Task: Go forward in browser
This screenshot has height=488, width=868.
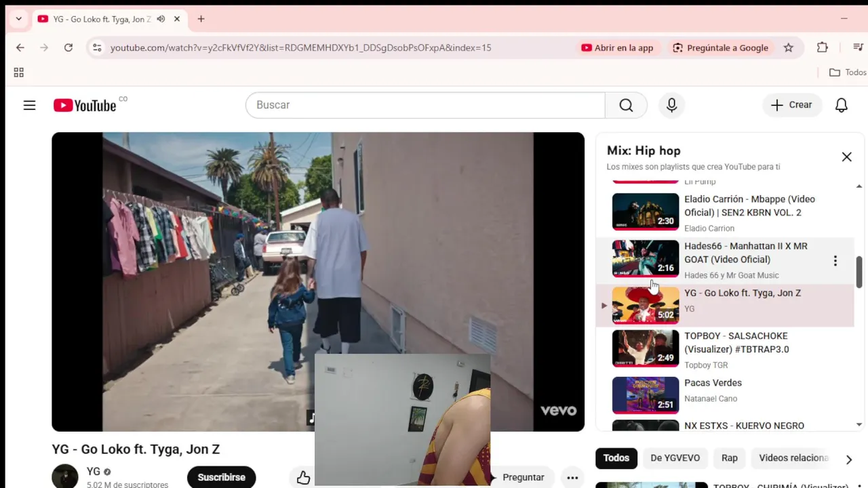Action: 45,47
